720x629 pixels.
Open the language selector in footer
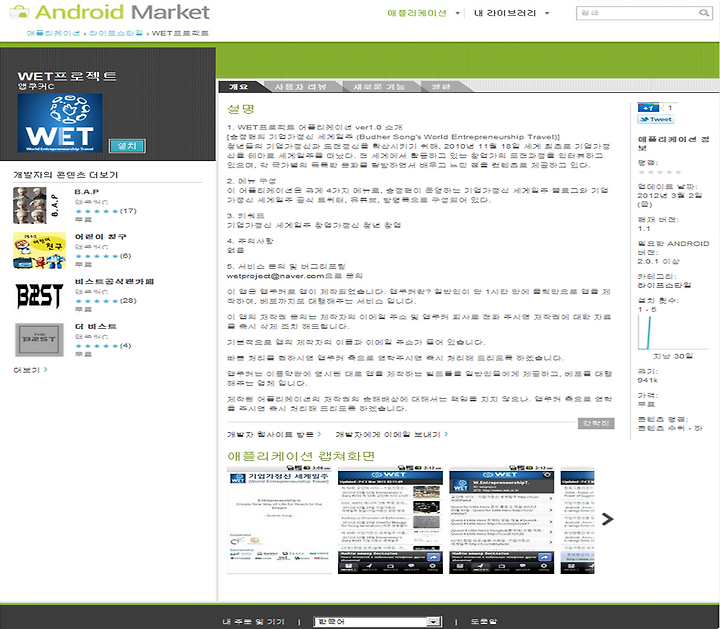tap(377, 622)
